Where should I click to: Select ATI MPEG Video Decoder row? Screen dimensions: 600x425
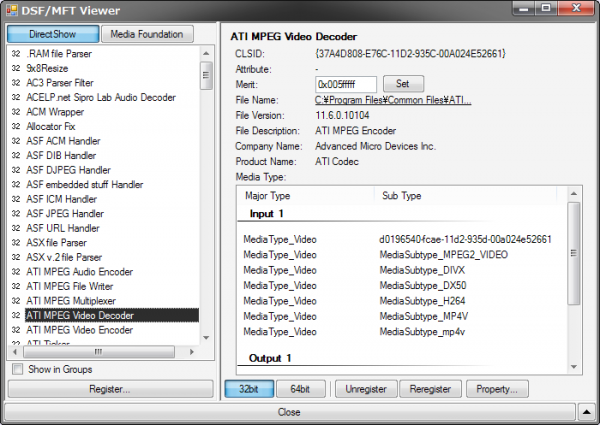tap(103, 315)
